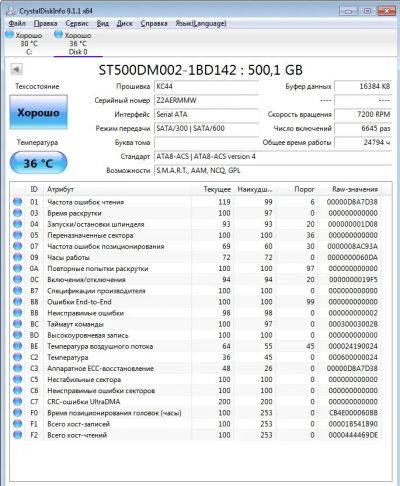Click status orb for attribute C7 CRC errors
The height and width of the screenshot is (486, 400).
tap(18, 401)
